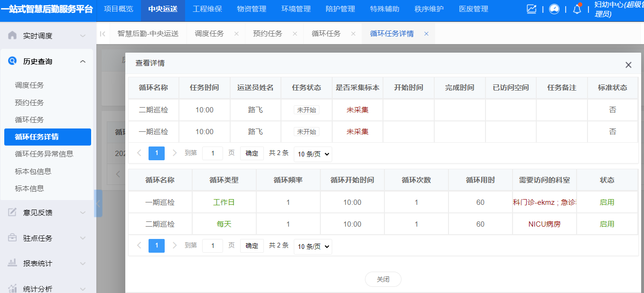Switch to the 调度任务 tab
The width and height of the screenshot is (644, 293).
tap(209, 34)
